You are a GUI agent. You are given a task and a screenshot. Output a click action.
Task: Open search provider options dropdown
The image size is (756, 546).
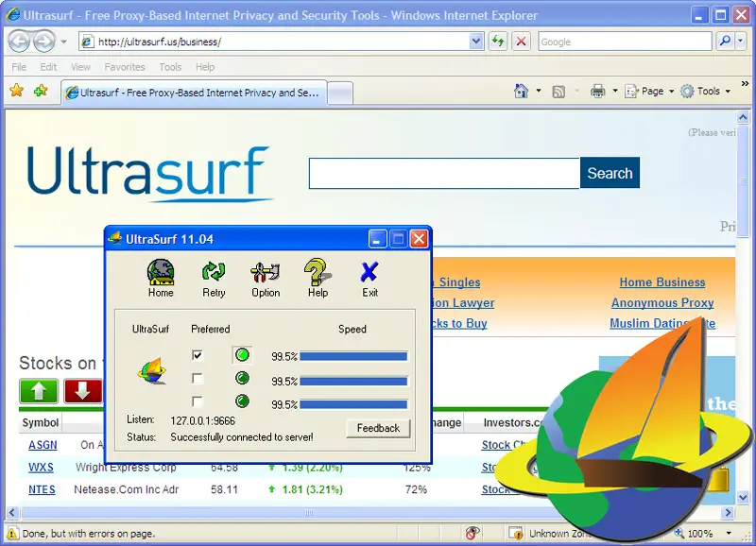(741, 42)
